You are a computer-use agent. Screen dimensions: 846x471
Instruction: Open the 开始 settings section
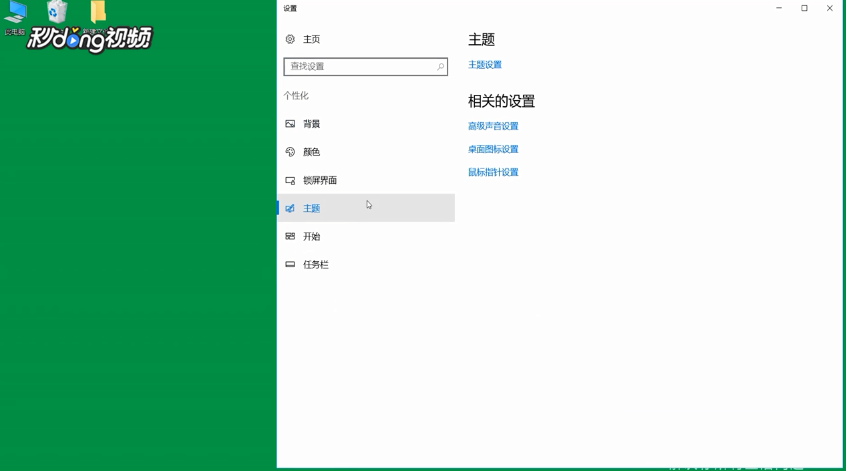click(x=366, y=236)
